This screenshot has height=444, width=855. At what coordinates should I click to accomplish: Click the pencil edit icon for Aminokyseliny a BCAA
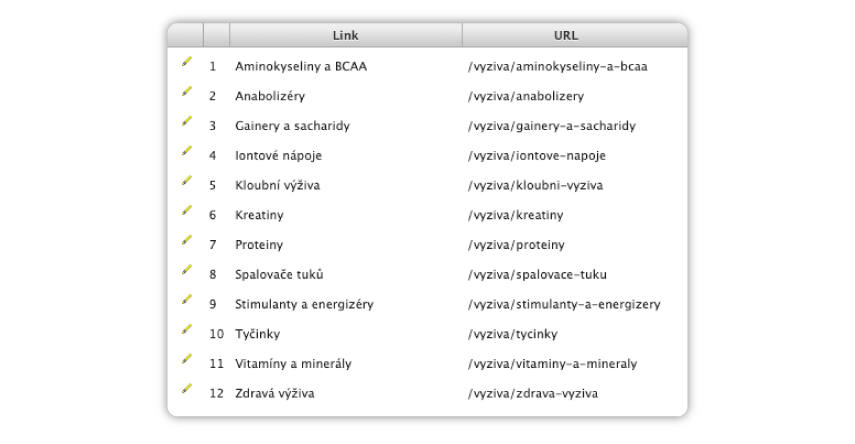[186, 62]
